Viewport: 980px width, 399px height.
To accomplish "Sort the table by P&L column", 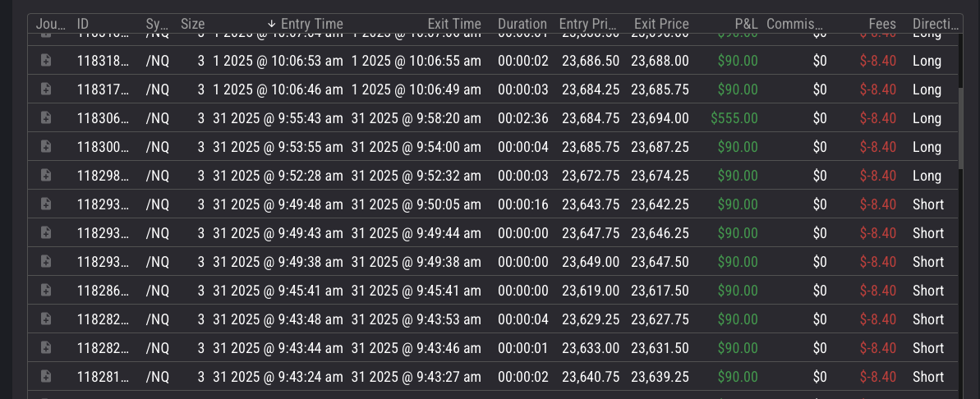I will tap(746, 24).
